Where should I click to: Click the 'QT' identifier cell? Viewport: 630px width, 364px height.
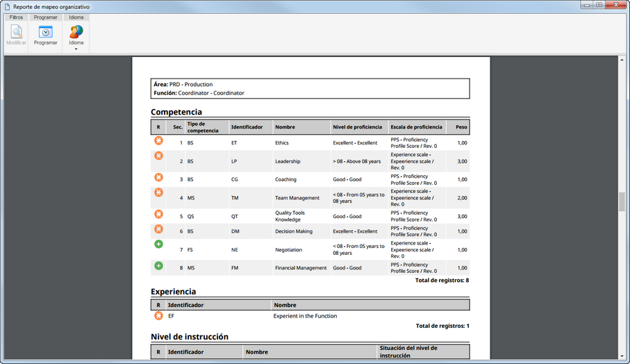tap(234, 216)
